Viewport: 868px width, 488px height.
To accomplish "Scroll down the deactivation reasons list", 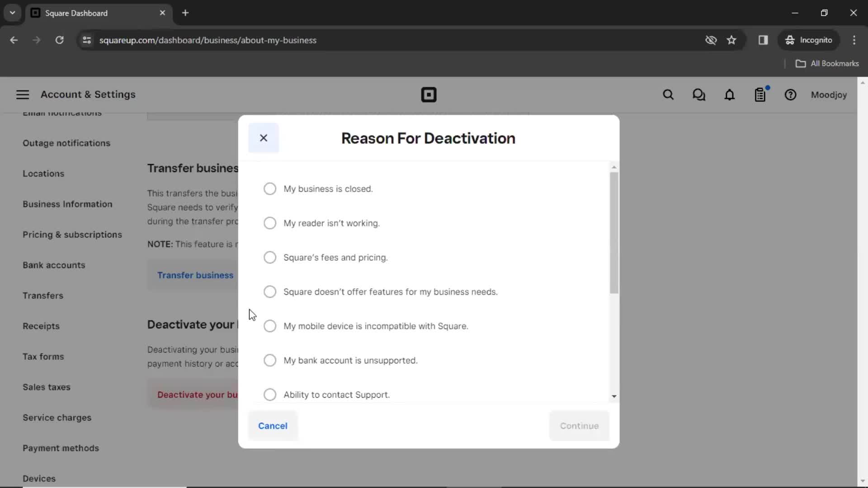I will [x=613, y=396].
